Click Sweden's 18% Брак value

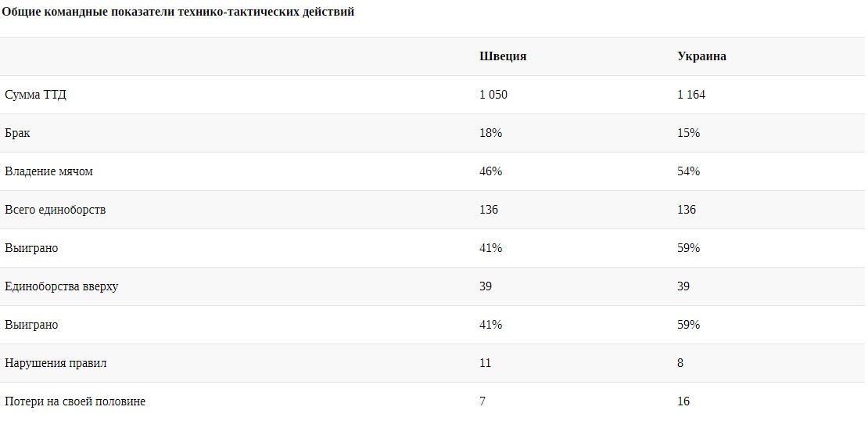coord(490,133)
